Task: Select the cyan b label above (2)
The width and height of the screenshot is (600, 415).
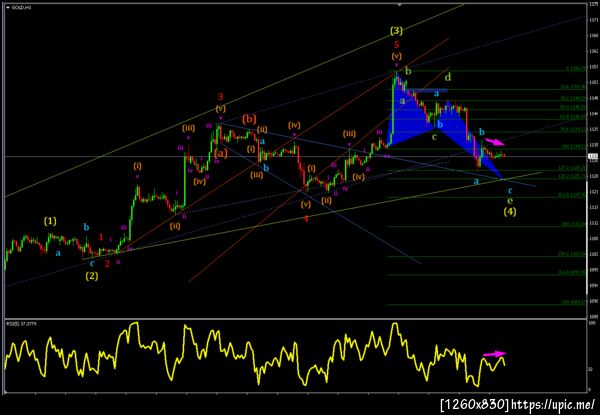Action: coord(86,227)
